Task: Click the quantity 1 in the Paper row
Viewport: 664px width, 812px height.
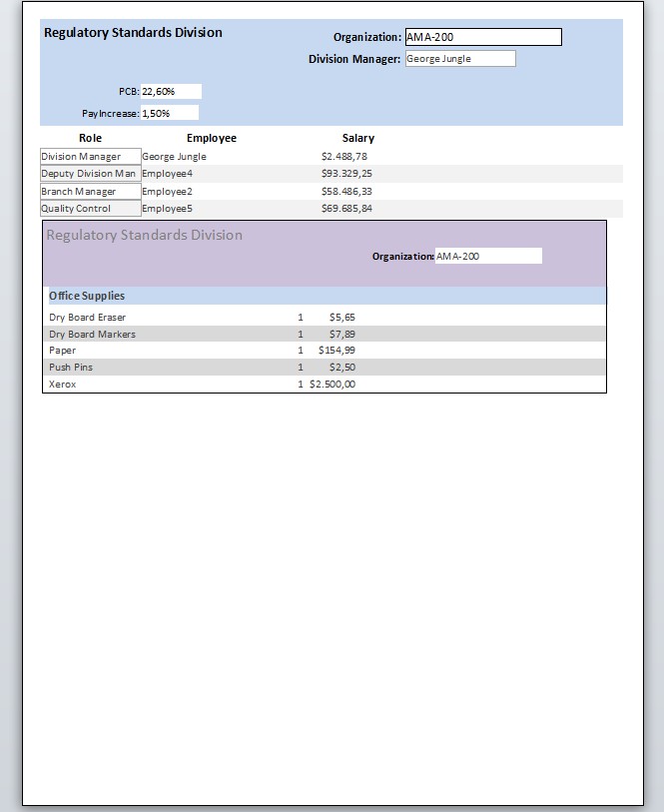Action: pos(301,351)
